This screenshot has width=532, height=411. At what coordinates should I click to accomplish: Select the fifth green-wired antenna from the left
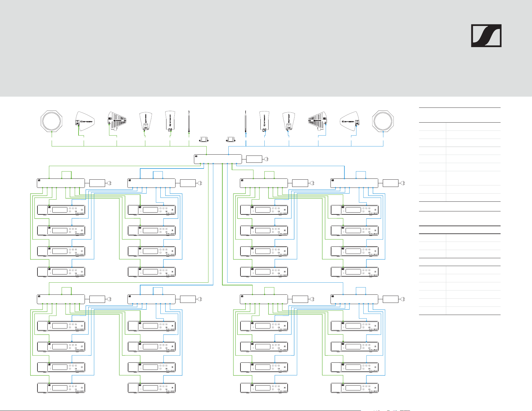pyautogui.click(x=170, y=121)
